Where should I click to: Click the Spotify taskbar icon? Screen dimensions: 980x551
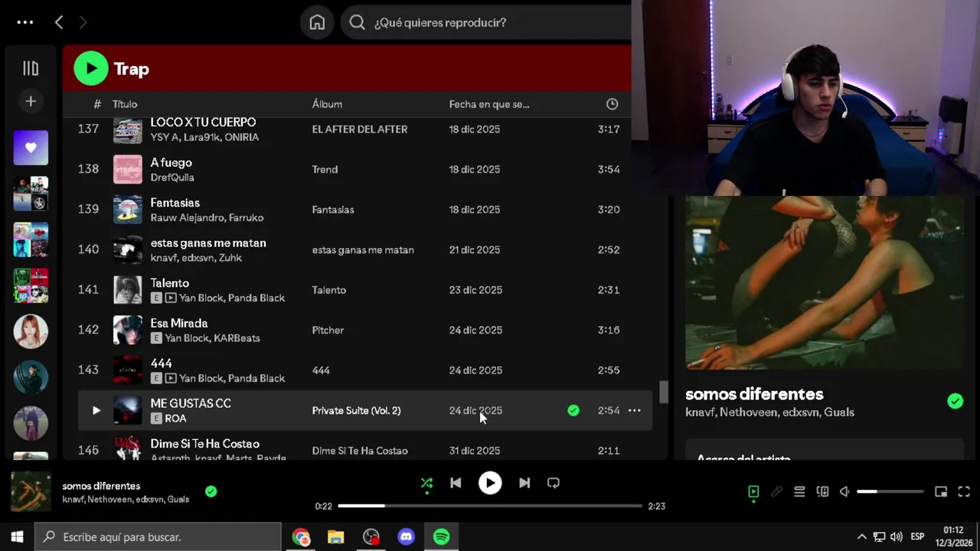tap(442, 536)
